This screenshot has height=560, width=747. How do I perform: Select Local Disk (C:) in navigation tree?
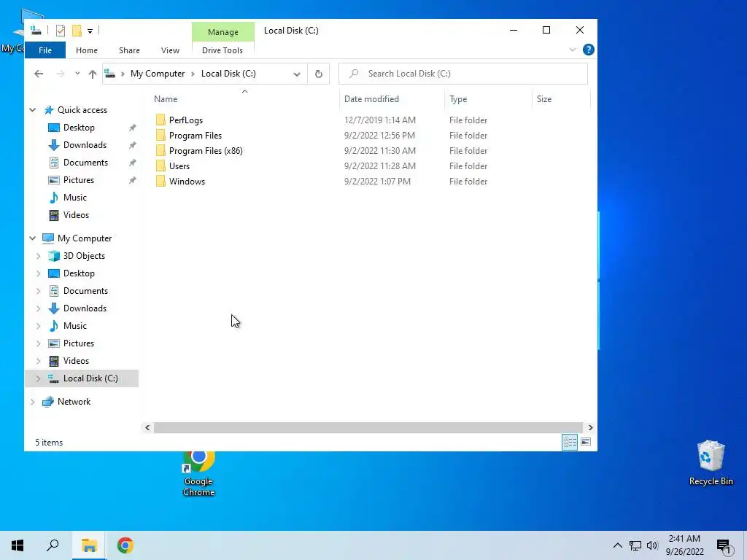[82, 378]
